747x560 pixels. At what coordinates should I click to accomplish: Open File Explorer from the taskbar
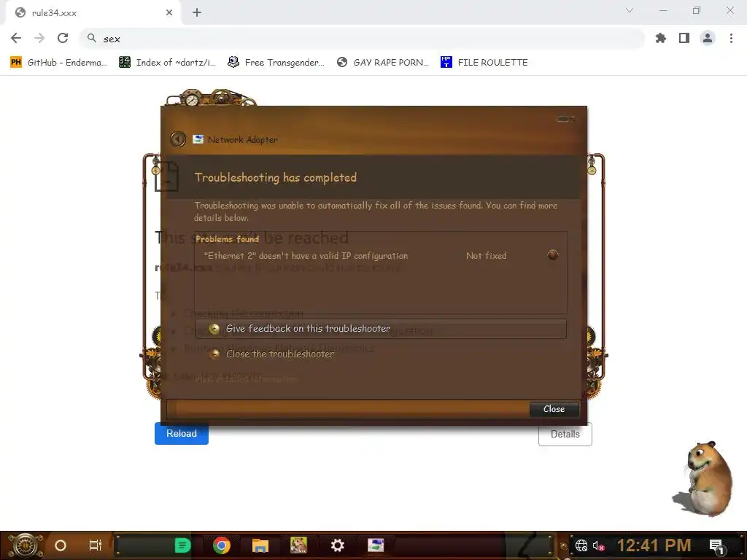(260, 545)
